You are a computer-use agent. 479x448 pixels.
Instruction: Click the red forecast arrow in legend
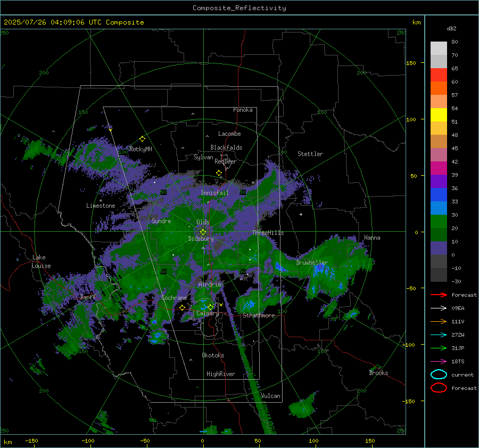pos(439,295)
